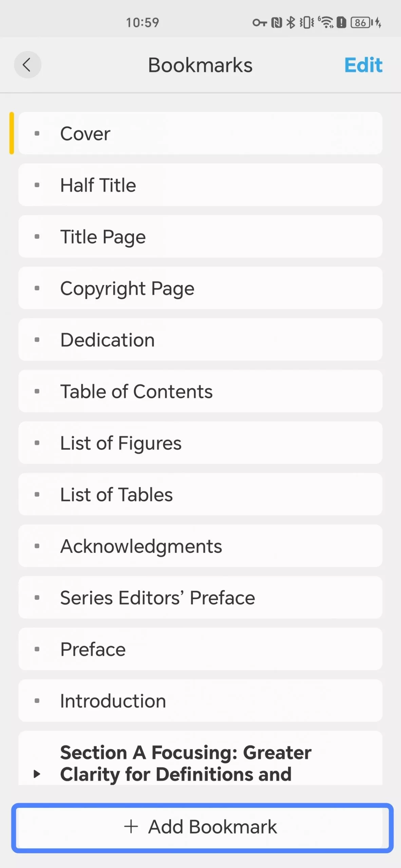Tap the yellow current-position marker beside Cover

click(12, 133)
